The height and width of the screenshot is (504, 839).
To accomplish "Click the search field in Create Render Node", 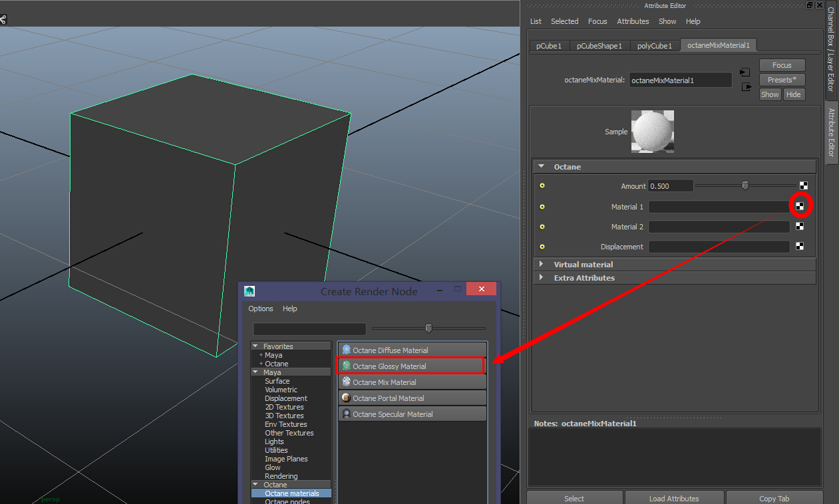I will [309, 328].
